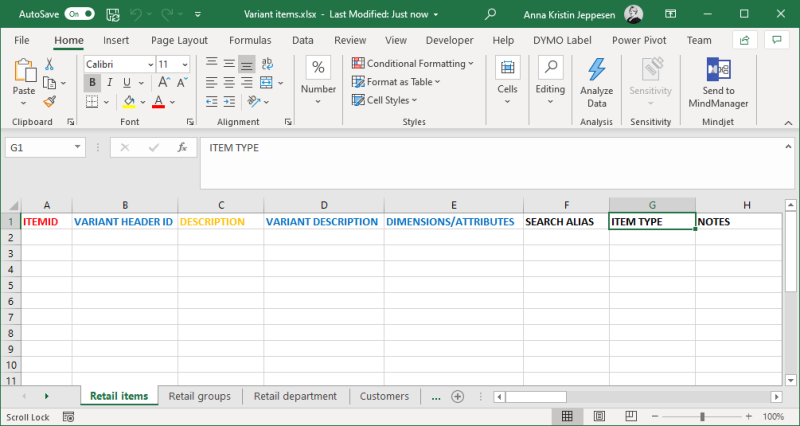Image resolution: width=800 pixels, height=426 pixels.
Task: Click Send to MindManager
Action: 718,82
